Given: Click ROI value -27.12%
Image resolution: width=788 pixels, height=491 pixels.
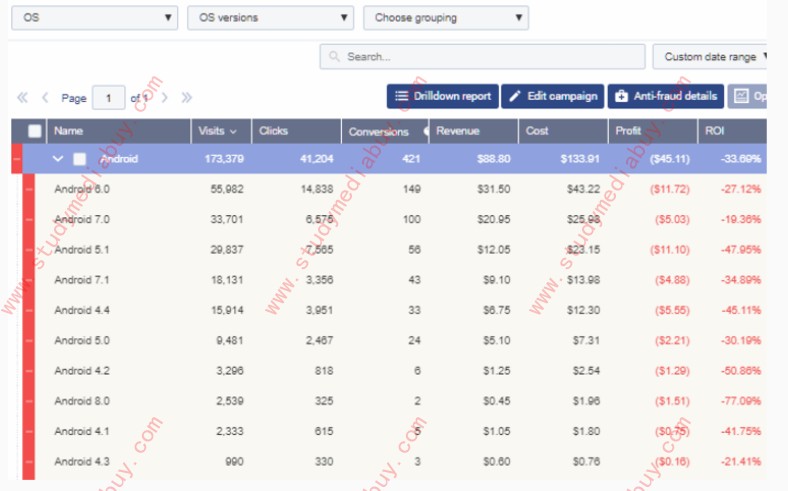Looking at the screenshot, I should tap(741, 189).
